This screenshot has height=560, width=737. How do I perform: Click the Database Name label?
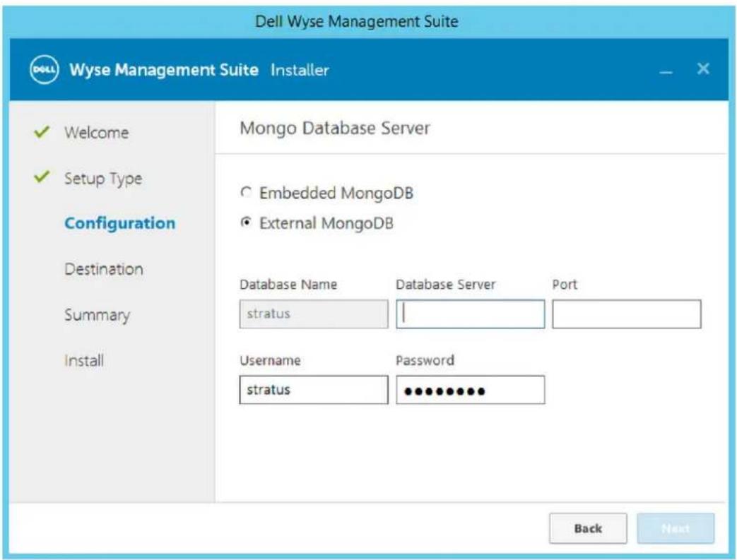tap(288, 284)
